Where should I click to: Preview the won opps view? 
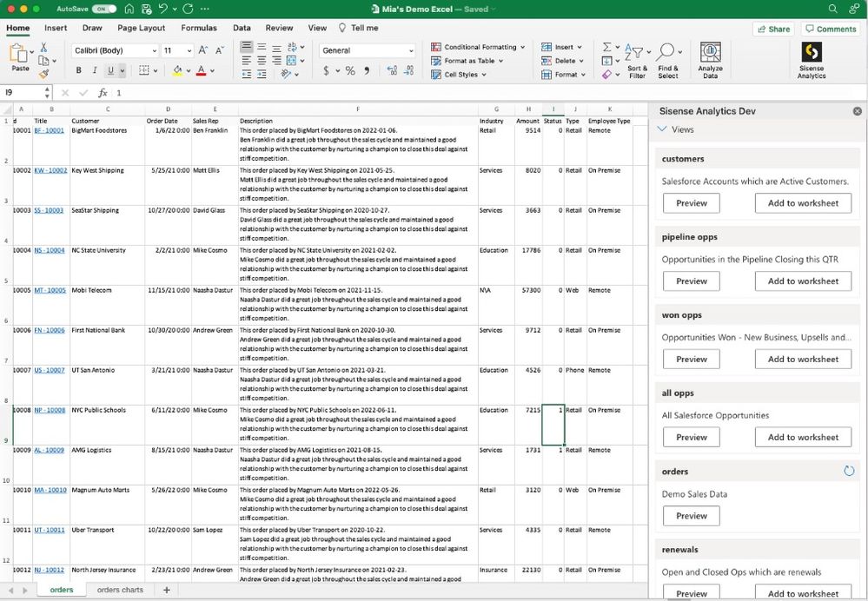692,360
